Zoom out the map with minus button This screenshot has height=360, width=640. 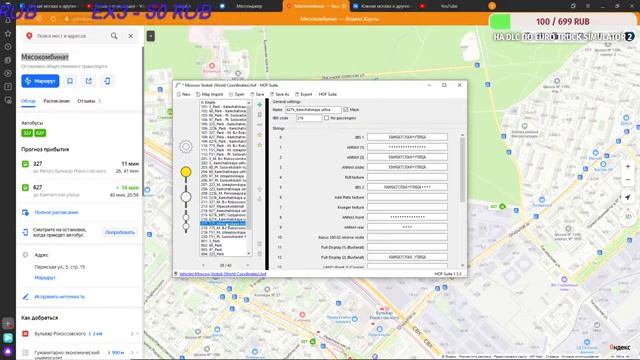click(628, 180)
